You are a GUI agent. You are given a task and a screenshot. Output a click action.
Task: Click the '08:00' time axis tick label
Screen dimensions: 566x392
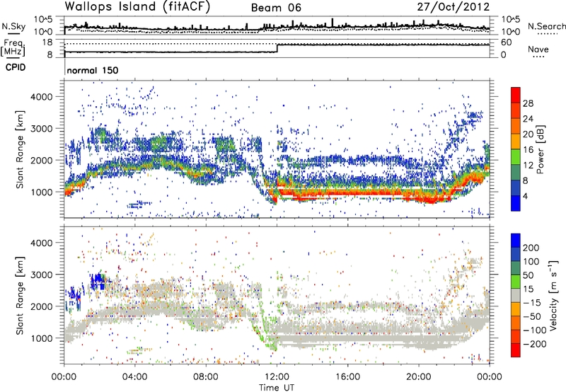coord(206,377)
